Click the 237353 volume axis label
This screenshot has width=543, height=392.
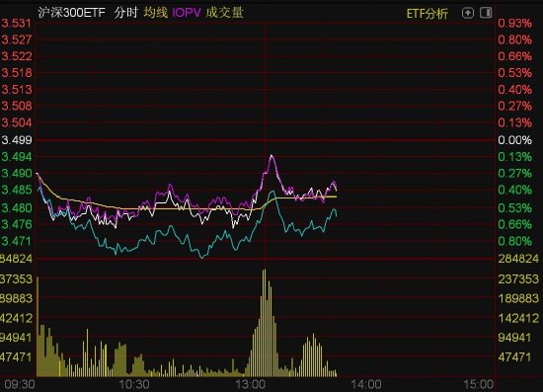[x=518, y=278]
